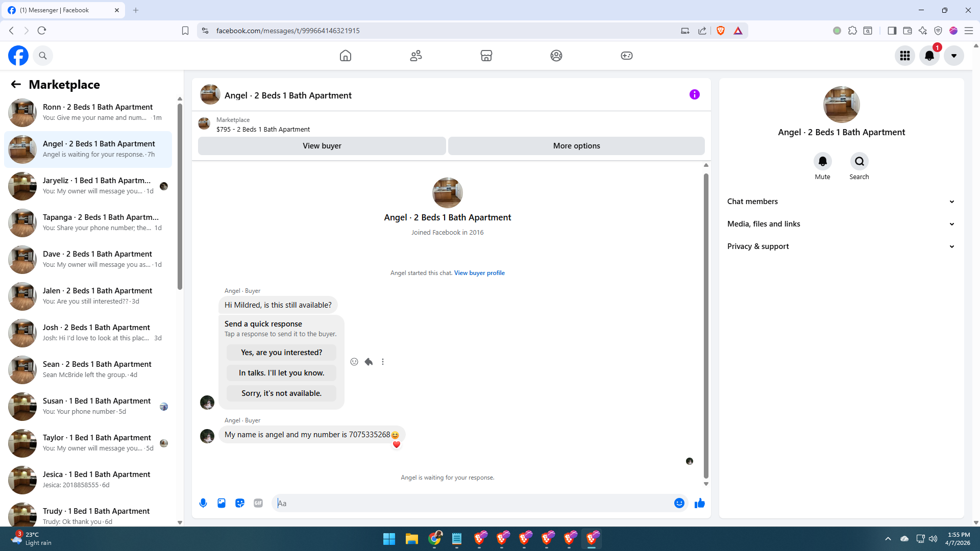This screenshot has width=980, height=551.
Task: Send 'Yes, are you interested?' quick response
Action: 282,353
